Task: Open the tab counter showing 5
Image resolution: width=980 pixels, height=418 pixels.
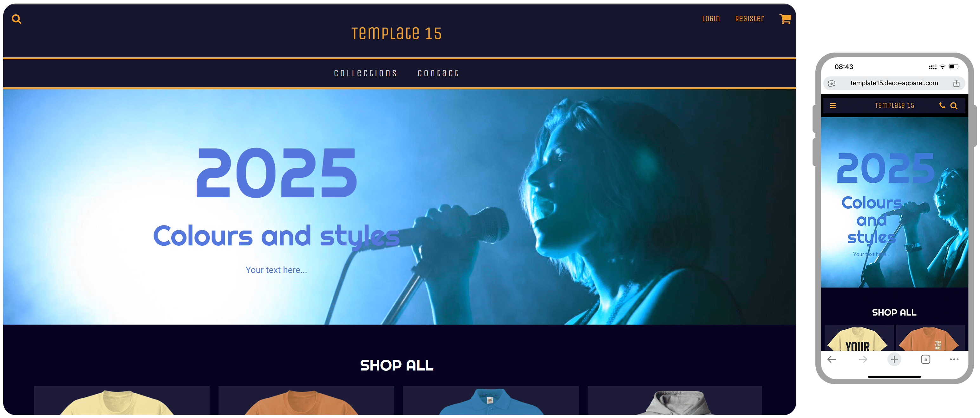Action: tap(925, 359)
